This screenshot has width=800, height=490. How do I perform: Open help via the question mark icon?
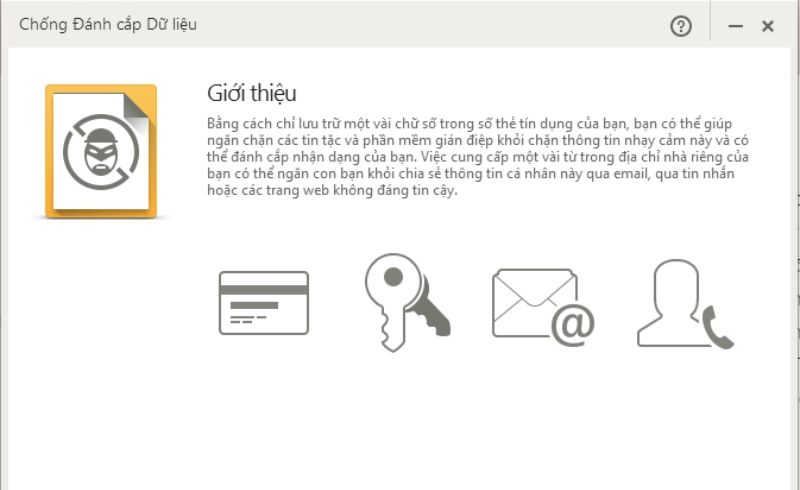click(x=681, y=26)
